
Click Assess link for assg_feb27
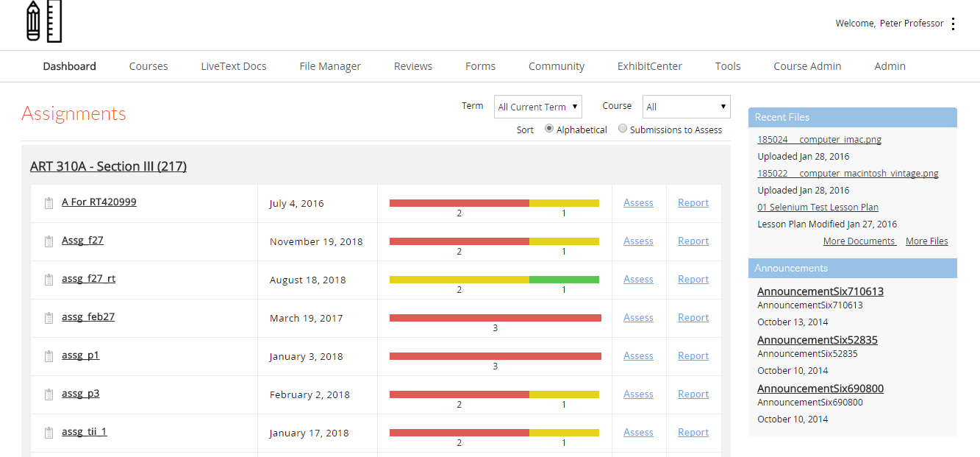[x=638, y=318]
